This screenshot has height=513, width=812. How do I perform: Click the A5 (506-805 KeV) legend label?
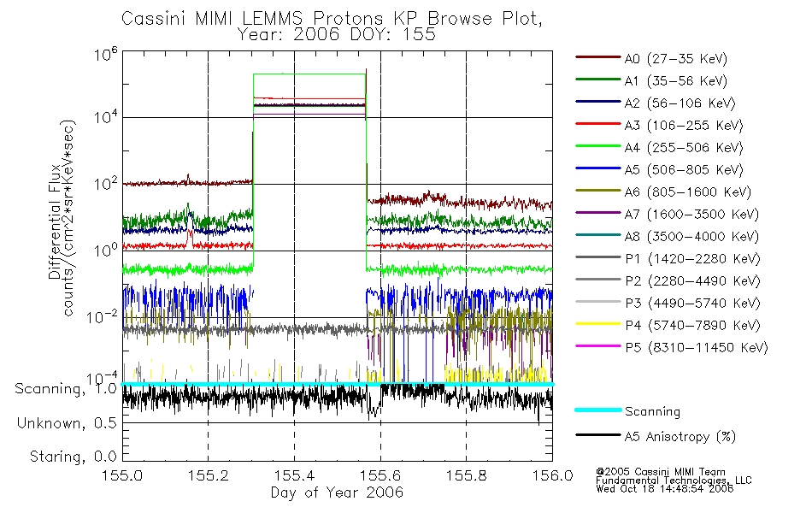684,170
